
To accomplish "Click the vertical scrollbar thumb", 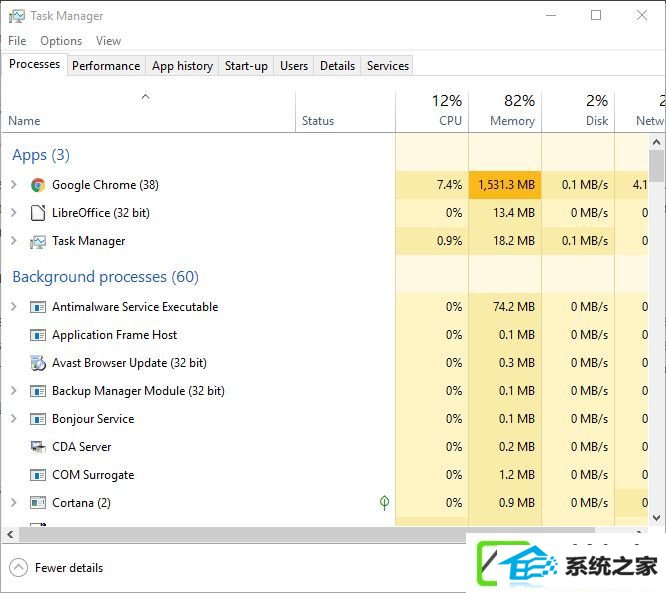I will (656, 166).
